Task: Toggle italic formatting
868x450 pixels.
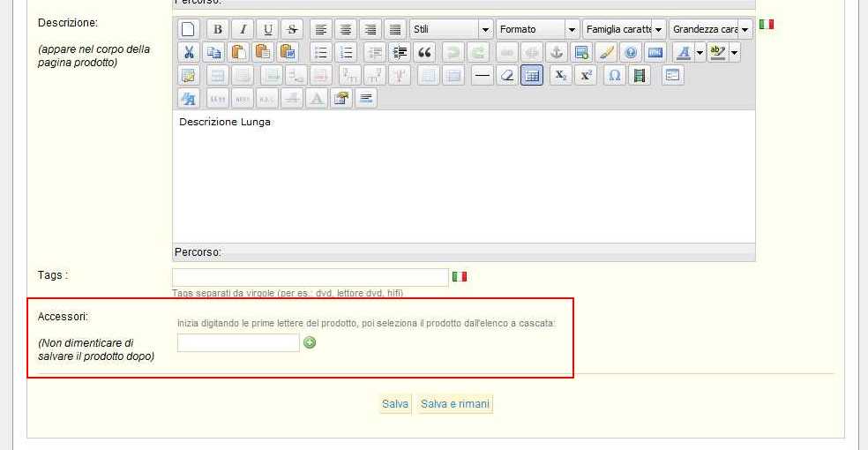Action: tap(243, 29)
